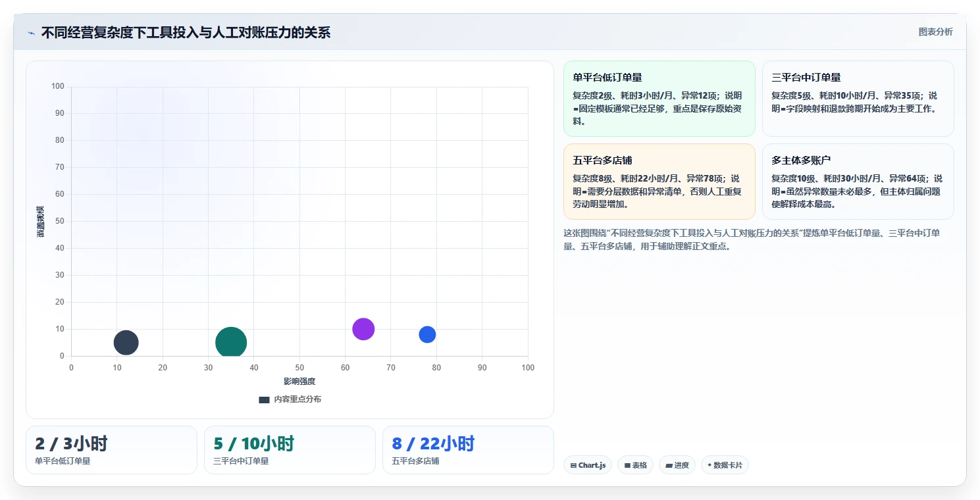Click the summary paragraph starting 这张图围绕
Viewport: 980px width, 500px height.
pyautogui.click(x=752, y=239)
